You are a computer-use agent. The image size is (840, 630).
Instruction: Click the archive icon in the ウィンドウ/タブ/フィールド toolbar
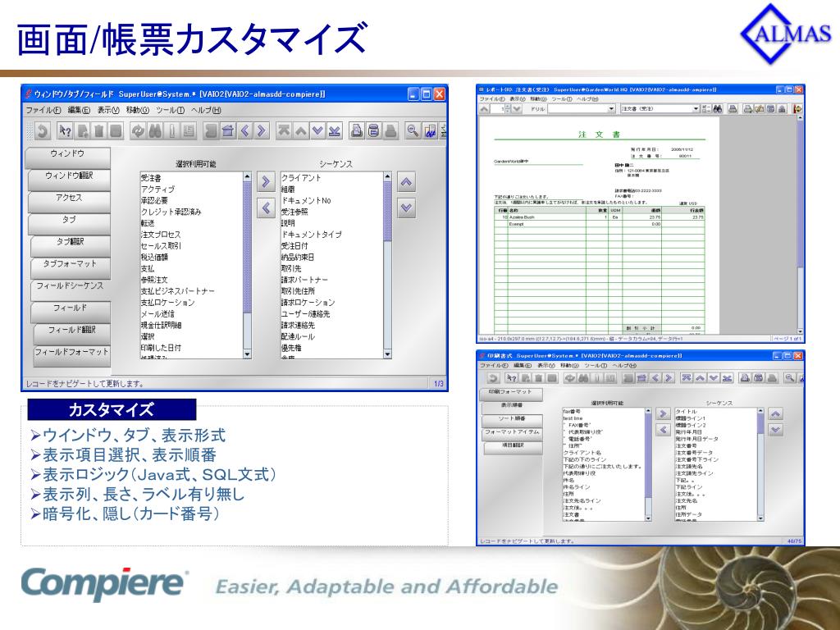coord(374,131)
